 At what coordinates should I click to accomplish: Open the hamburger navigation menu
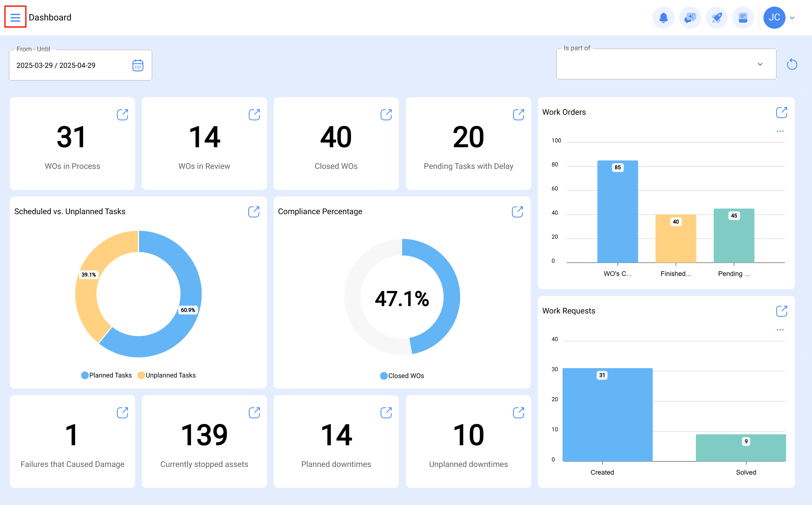pyautogui.click(x=15, y=17)
